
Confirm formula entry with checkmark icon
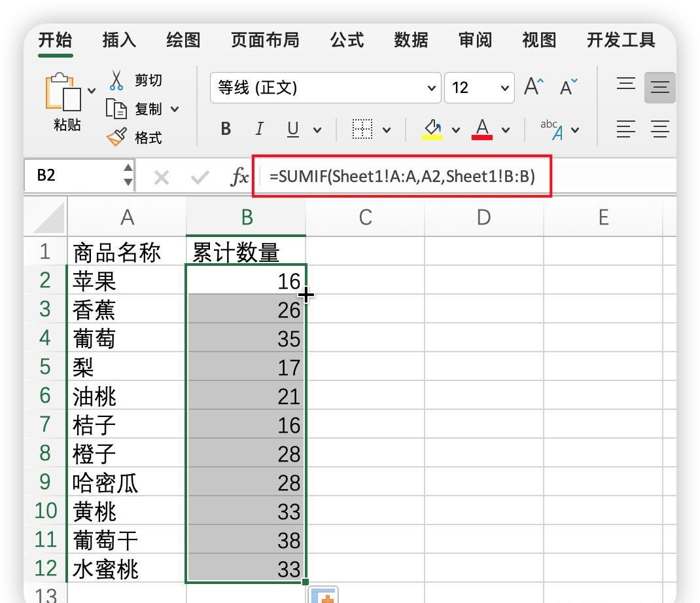click(200, 177)
